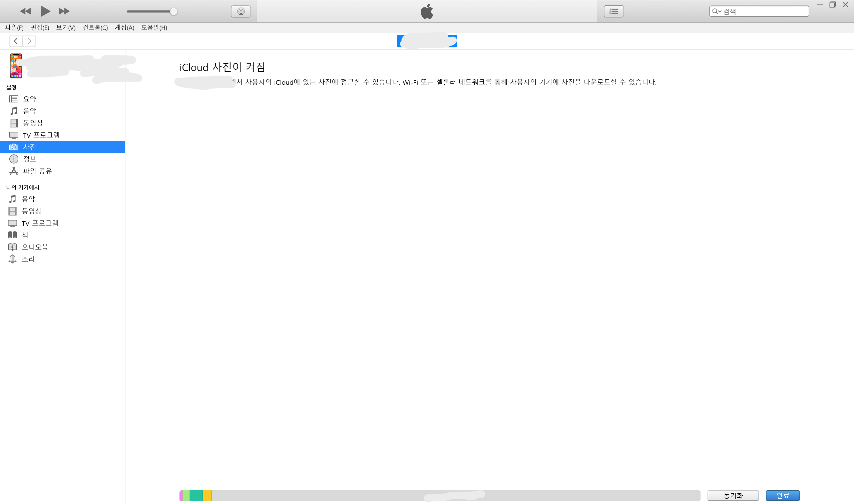The width and height of the screenshot is (854, 504).
Task: Open the 파일(F) menu
Action: pos(14,27)
